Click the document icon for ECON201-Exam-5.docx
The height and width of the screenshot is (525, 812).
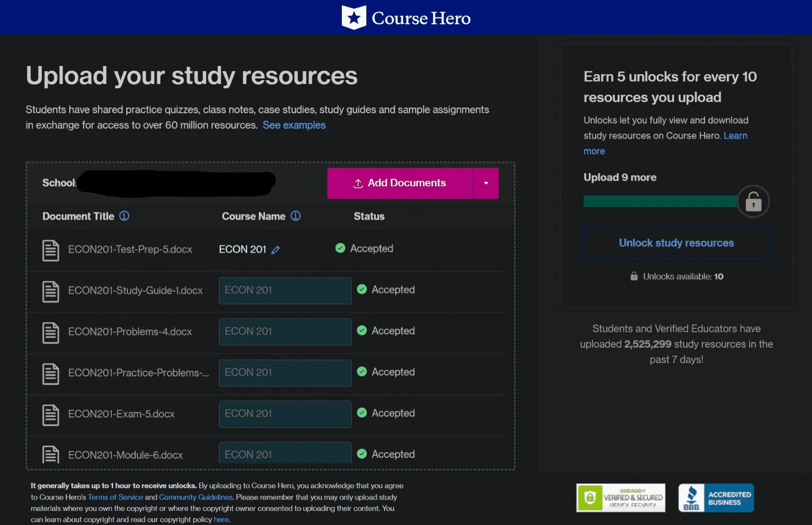(x=51, y=415)
